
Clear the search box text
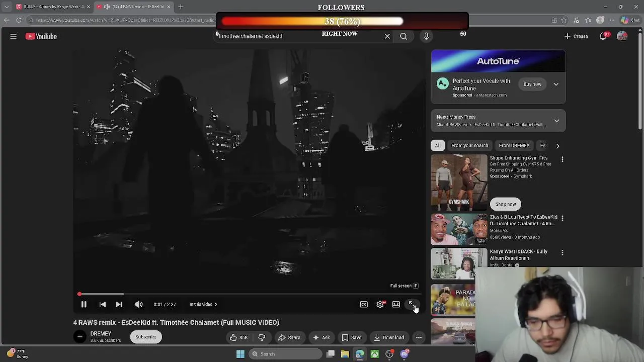[387, 36]
